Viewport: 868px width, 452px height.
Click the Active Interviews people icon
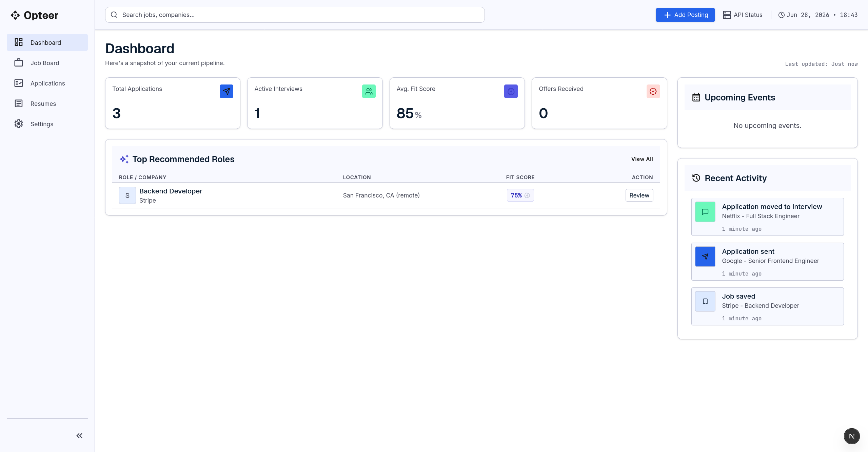(369, 91)
